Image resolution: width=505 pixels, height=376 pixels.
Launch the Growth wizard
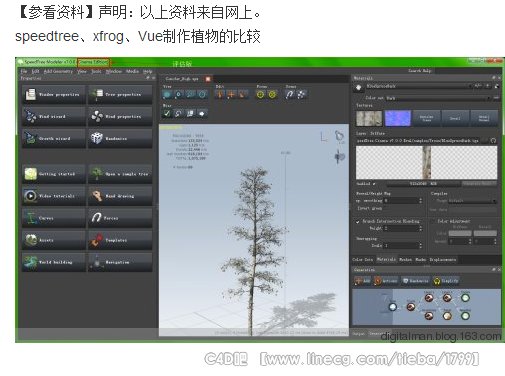pos(54,138)
